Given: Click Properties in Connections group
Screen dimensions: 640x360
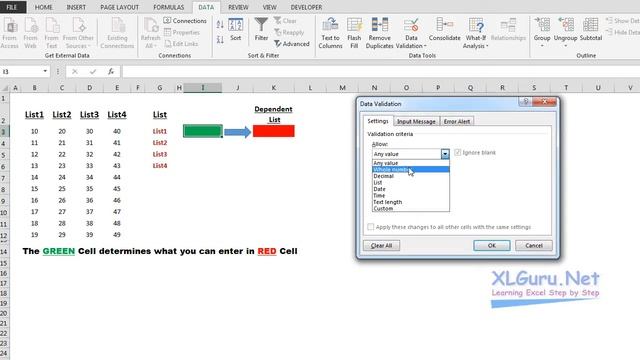Looking at the screenshot, I should pos(182,32).
